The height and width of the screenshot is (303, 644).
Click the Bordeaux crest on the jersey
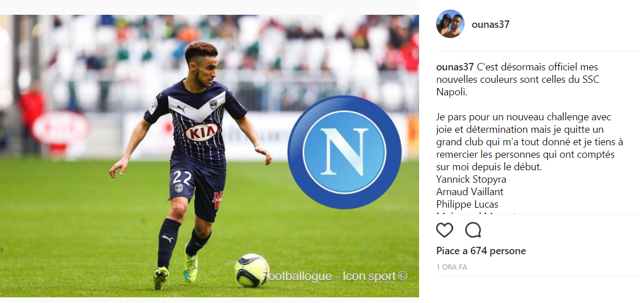pyautogui.click(x=212, y=104)
